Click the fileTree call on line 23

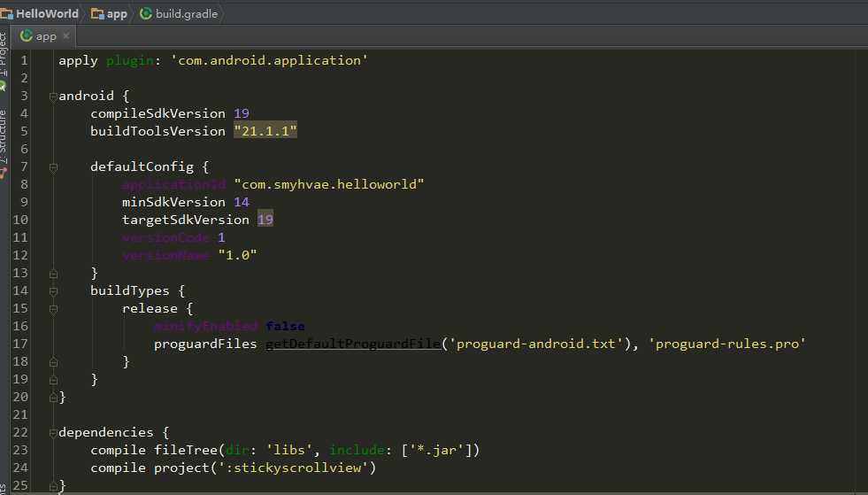tap(185, 450)
